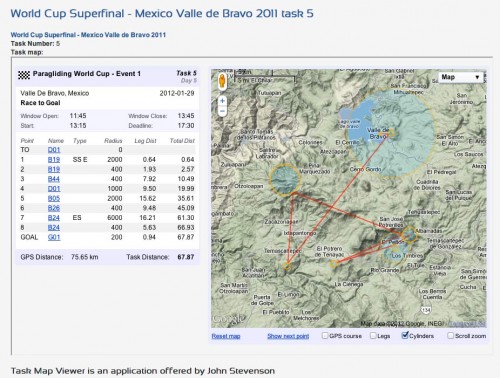
Task: Click the page title heading
Action: click(162, 13)
